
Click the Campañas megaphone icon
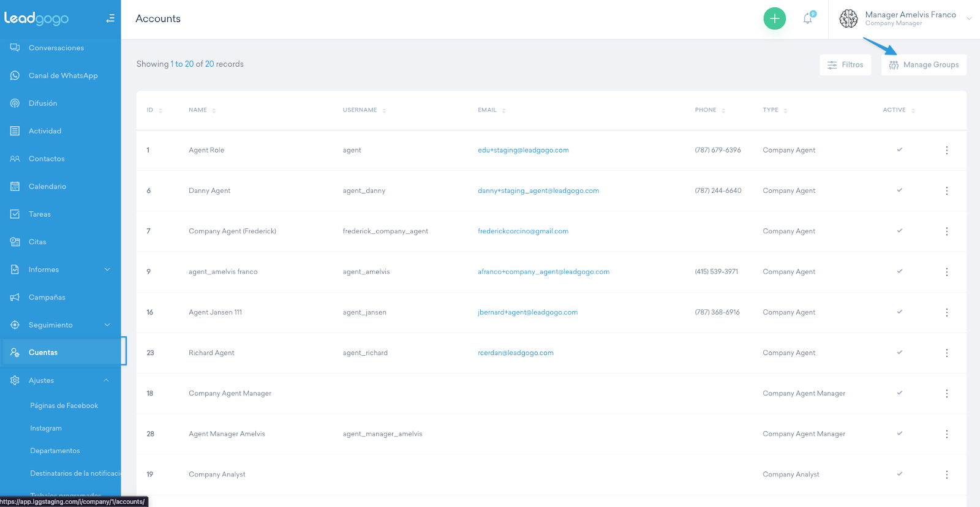(x=15, y=297)
